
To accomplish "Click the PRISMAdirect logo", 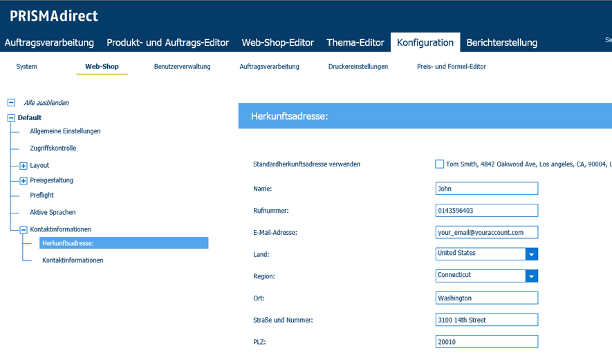I will pyautogui.click(x=54, y=16).
